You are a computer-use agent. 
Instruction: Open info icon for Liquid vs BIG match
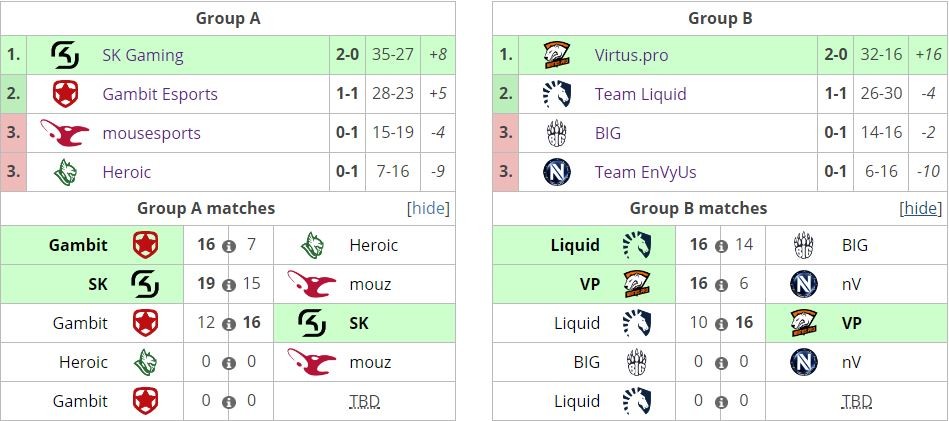tap(721, 247)
